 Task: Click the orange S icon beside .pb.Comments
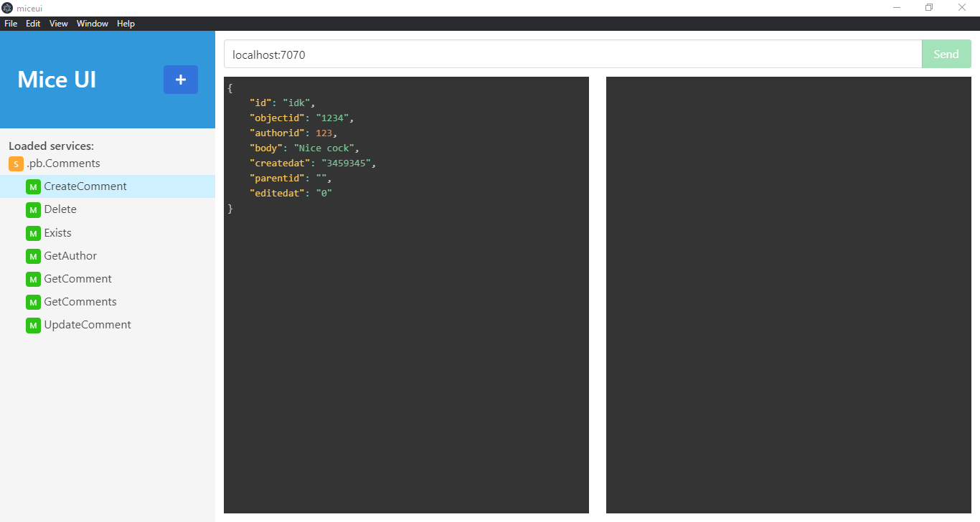(16, 164)
